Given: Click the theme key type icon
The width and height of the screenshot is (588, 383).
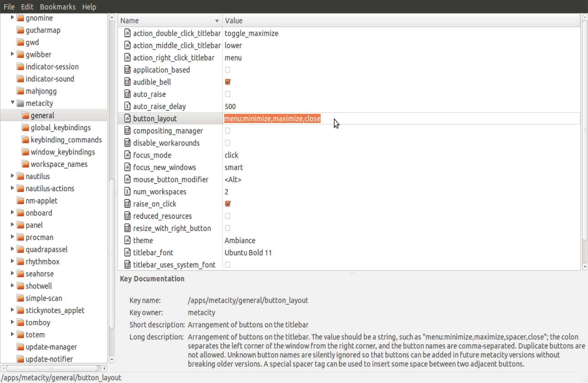Looking at the screenshot, I should coord(127,240).
